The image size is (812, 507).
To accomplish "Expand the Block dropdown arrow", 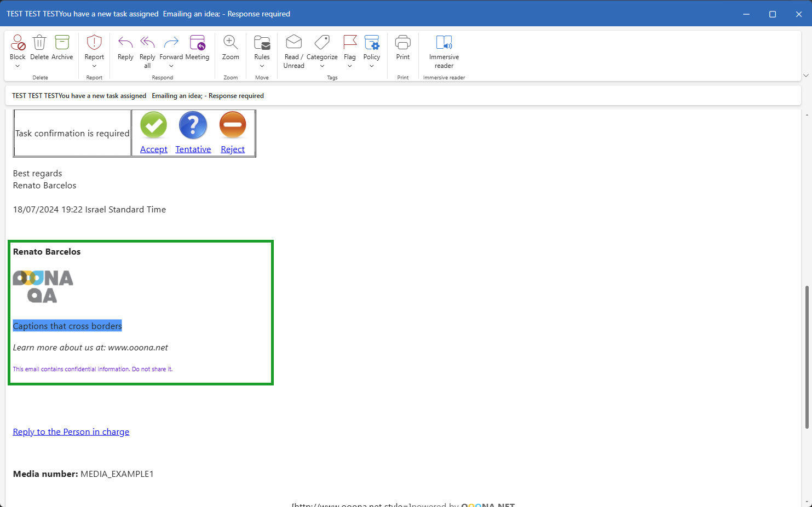I will (x=18, y=66).
